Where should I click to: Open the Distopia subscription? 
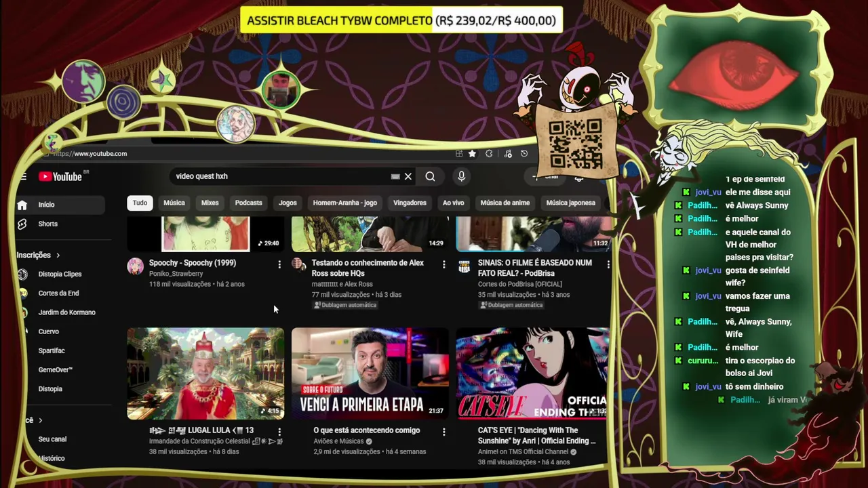[x=50, y=389]
